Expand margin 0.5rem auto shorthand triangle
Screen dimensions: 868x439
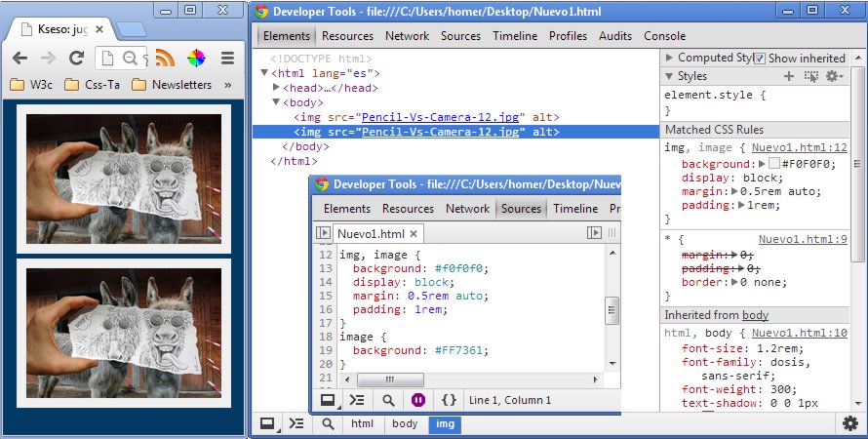pos(734,191)
